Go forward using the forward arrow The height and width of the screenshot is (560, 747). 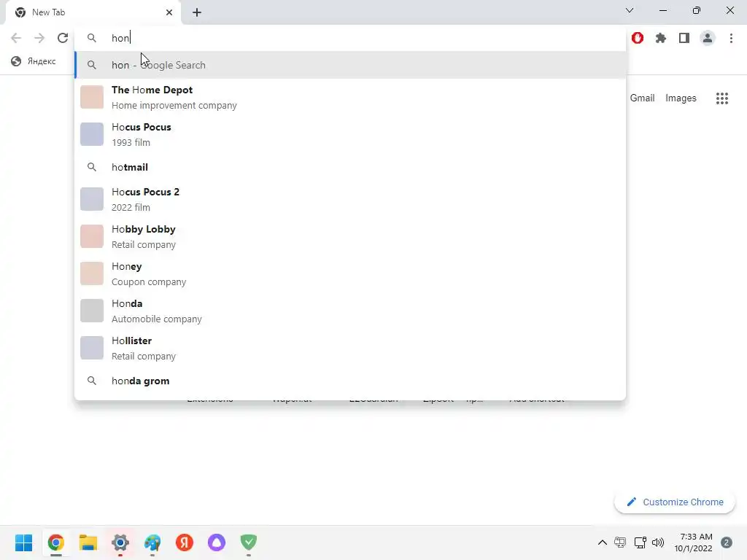[39, 38]
